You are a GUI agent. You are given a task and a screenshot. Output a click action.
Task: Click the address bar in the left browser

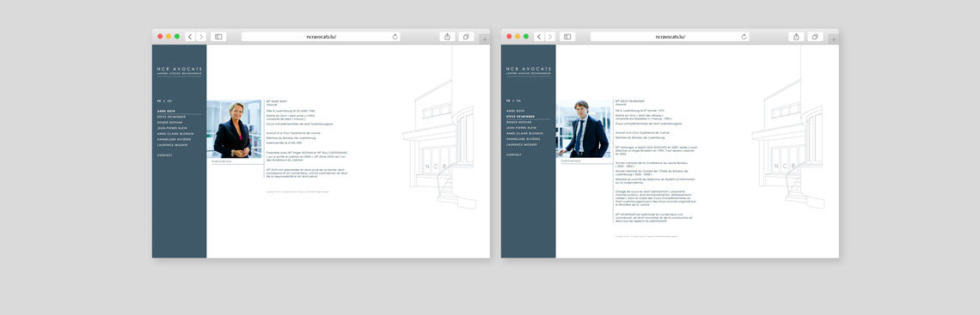pyautogui.click(x=322, y=37)
